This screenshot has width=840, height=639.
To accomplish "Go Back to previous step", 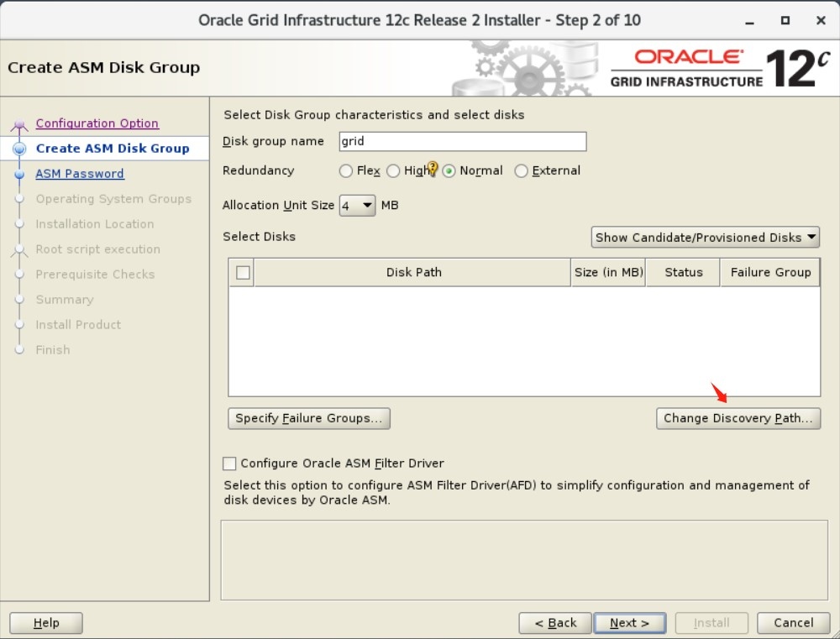I will (x=555, y=623).
